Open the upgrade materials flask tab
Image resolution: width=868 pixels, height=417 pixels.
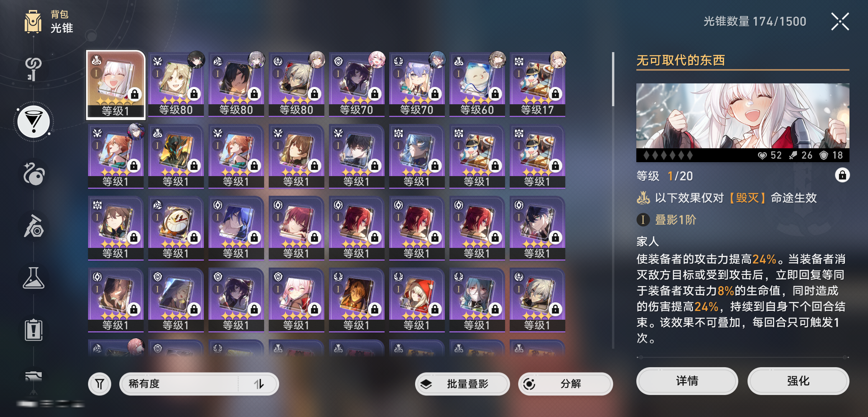[34, 278]
